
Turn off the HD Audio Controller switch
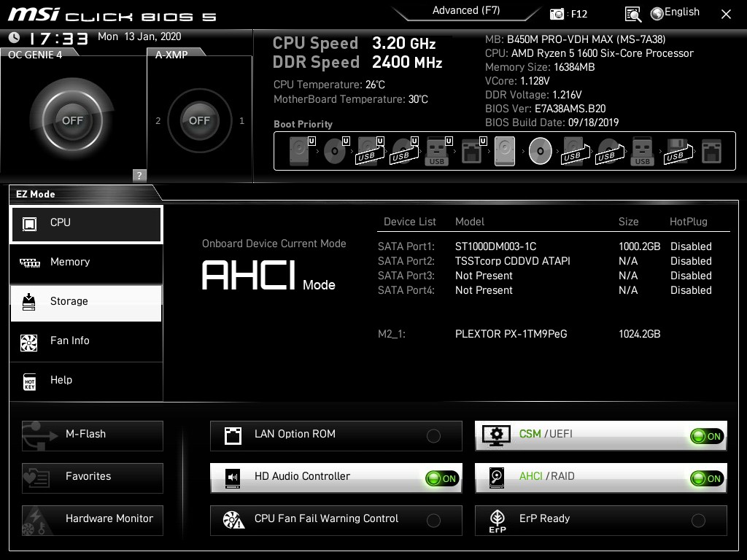(443, 478)
